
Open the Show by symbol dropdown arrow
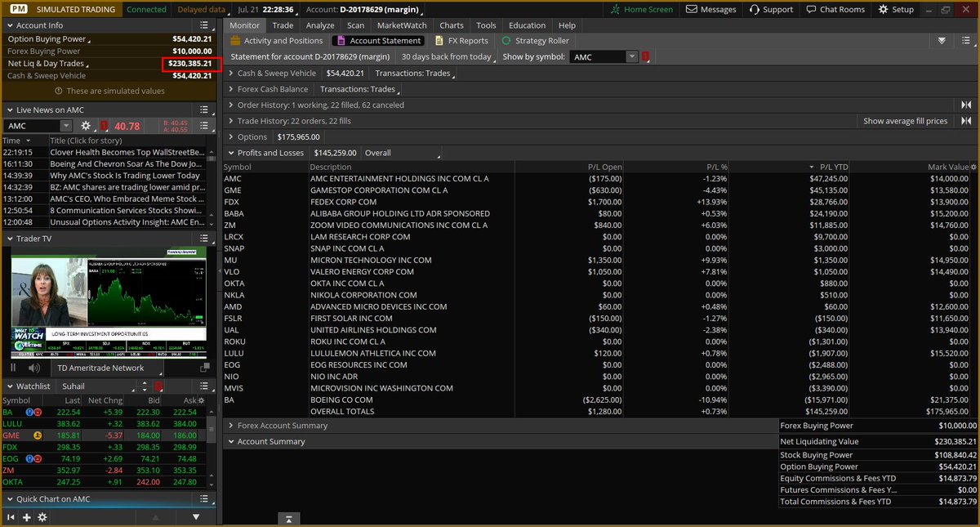(631, 57)
